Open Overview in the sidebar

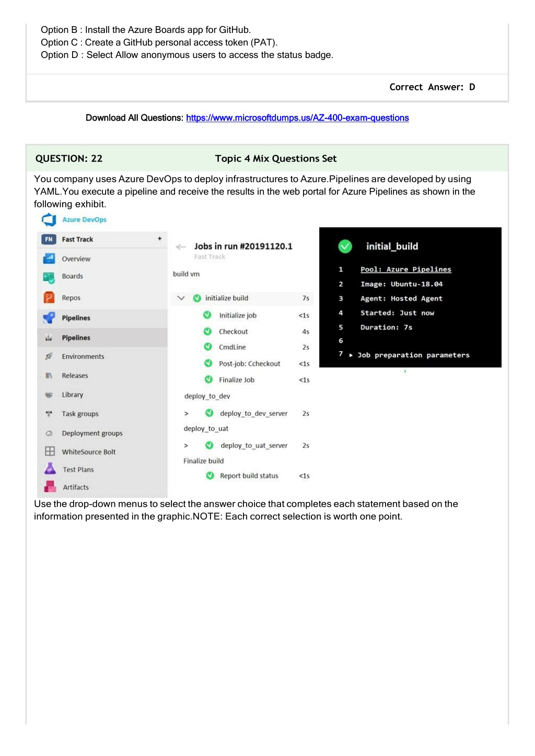pyautogui.click(x=76, y=259)
